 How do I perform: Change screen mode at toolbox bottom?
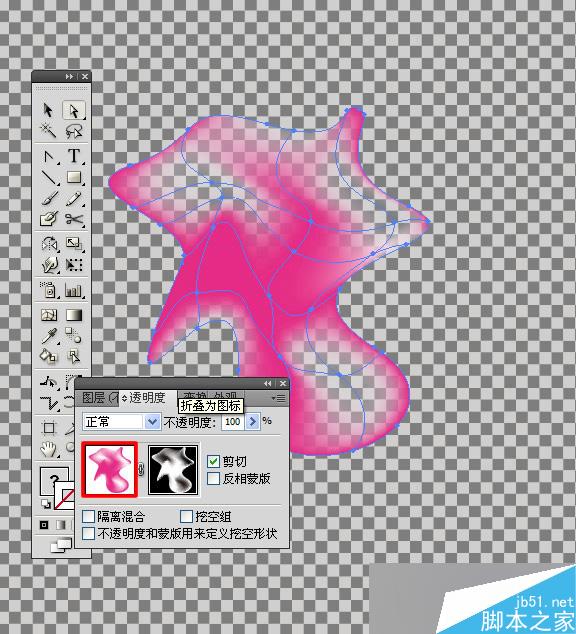click(x=61, y=545)
